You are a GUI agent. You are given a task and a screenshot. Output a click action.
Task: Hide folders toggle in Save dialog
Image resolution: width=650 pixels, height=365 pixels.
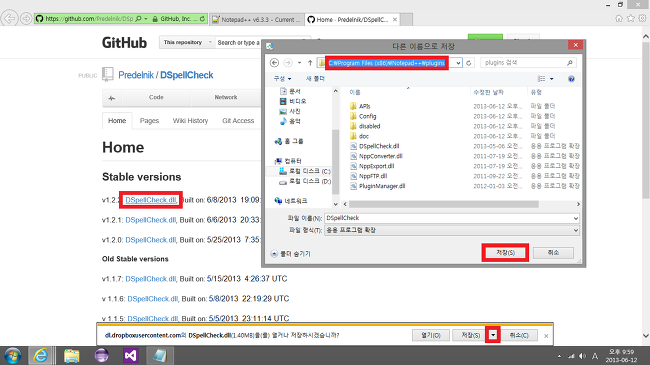(291, 253)
